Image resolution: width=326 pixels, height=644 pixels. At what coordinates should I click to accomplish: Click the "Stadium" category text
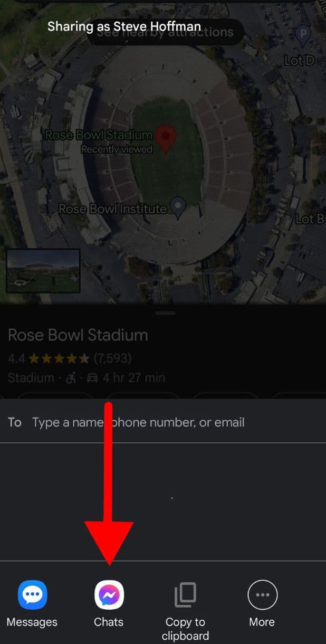[31, 378]
